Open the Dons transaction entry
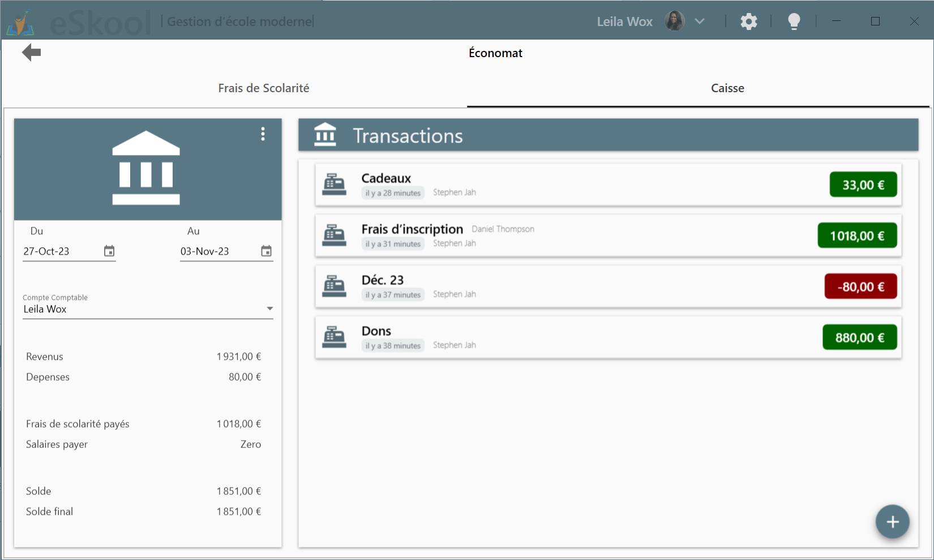The width and height of the screenshot is (934, 560). point(566,337)
